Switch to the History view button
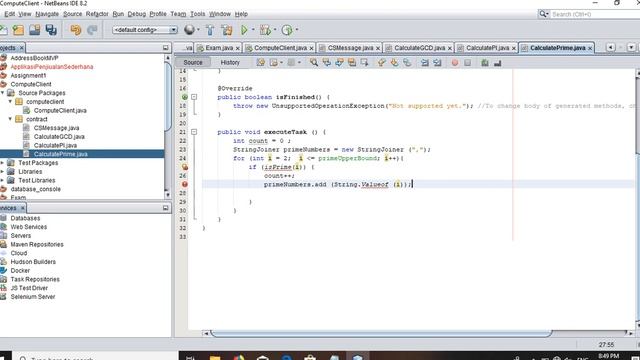Viewport: 640px width, 360px height. (230, 62)
